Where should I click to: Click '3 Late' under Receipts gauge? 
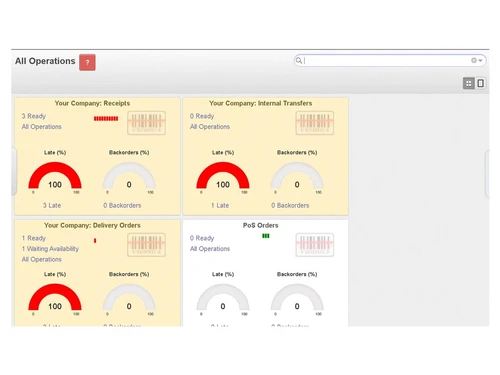coord(52,205)
